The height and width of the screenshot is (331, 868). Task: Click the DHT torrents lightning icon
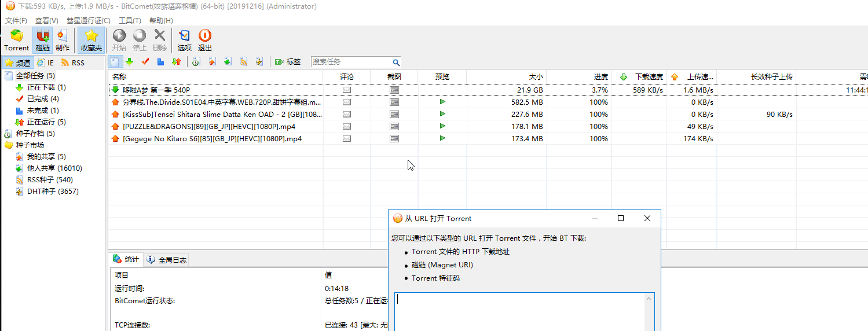259,61
